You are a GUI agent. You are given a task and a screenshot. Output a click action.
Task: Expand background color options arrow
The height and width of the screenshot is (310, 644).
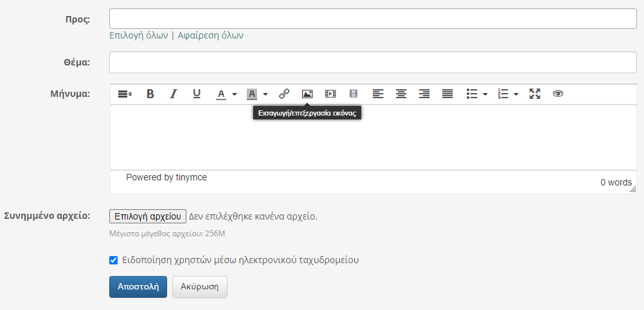tap(265, 94)
